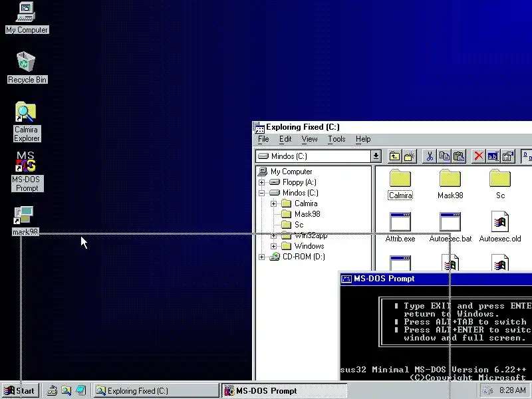Click the Up One Level toolbar icon
This screenshot has height=399, width=532.
point(394,156)
